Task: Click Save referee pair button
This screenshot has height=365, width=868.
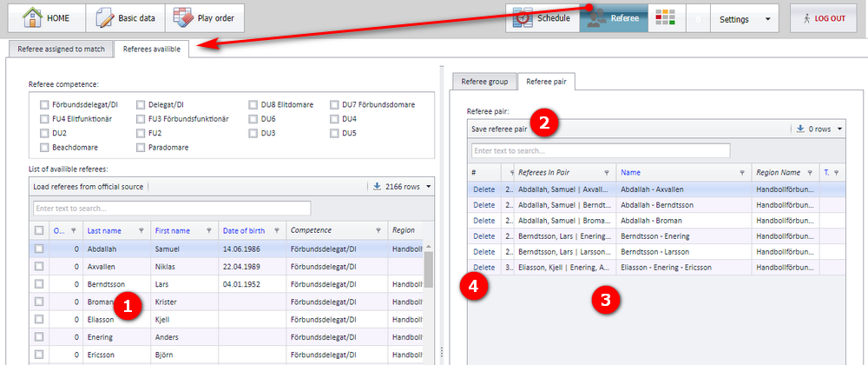Action: [499, 129]
